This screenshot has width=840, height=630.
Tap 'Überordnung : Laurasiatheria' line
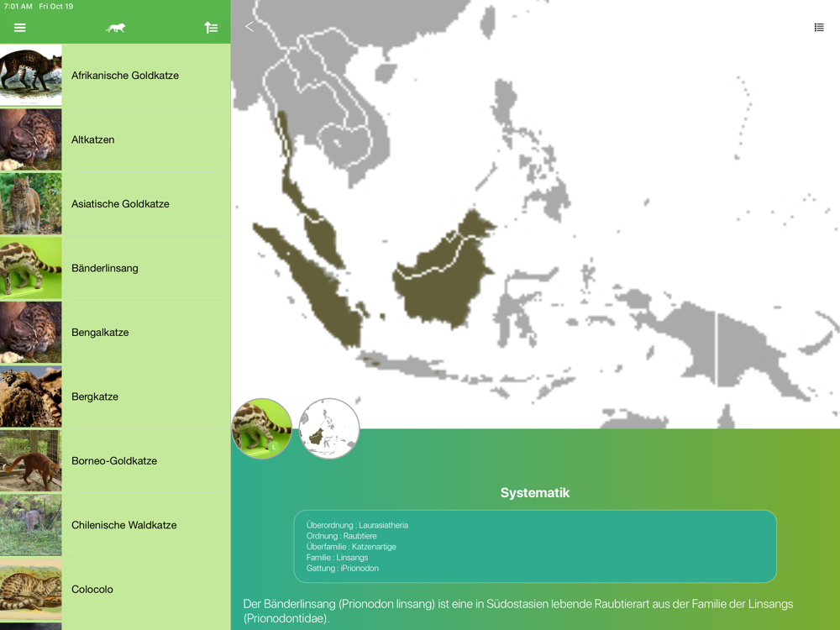pyautogui.click(x=357, y=525)
